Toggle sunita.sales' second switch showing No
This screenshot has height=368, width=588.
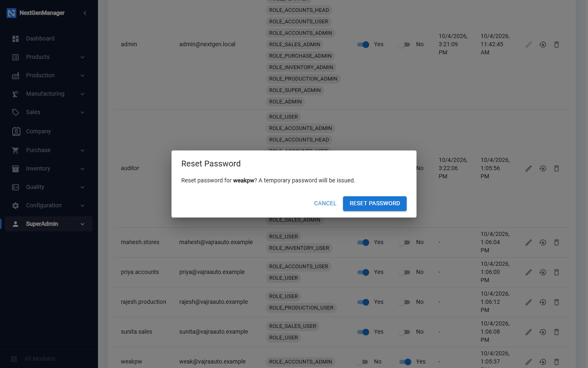tap(404, 332)
